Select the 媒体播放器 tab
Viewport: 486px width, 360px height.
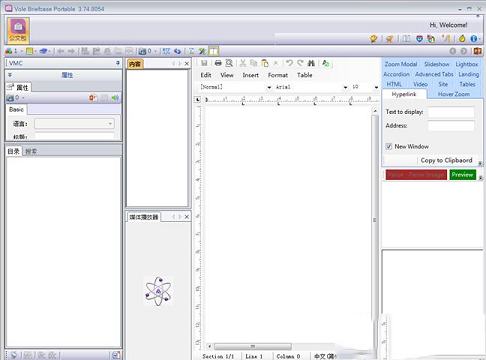[x=144, y=217]
